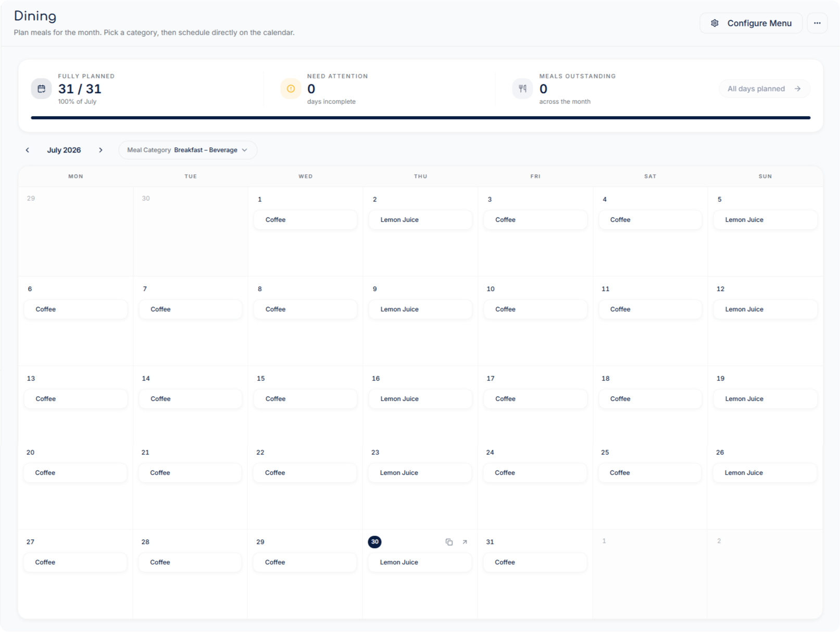Click the SUN column header
The width and height of the screenshot is (840, 632).
[765, 176]
